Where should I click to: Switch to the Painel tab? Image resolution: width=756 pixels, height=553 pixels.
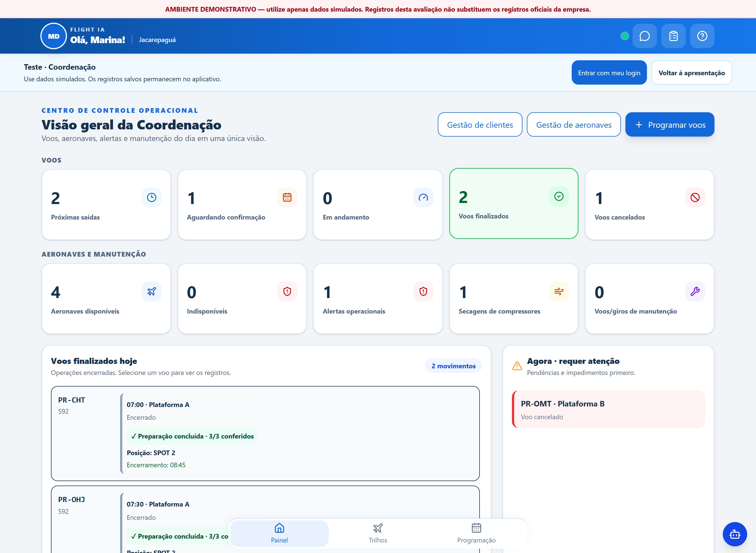[x=279, y=534]
